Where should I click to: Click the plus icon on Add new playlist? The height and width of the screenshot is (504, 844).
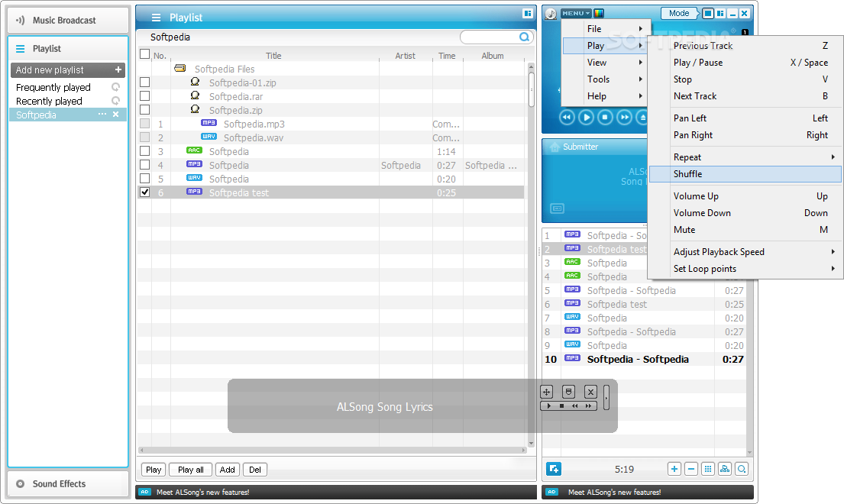coord(118,70)
